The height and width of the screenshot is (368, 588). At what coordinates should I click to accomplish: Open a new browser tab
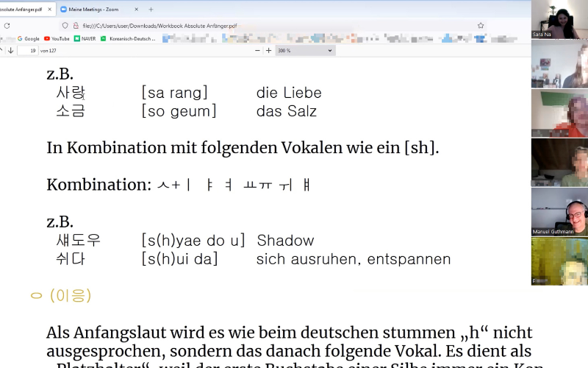[151, 10]
